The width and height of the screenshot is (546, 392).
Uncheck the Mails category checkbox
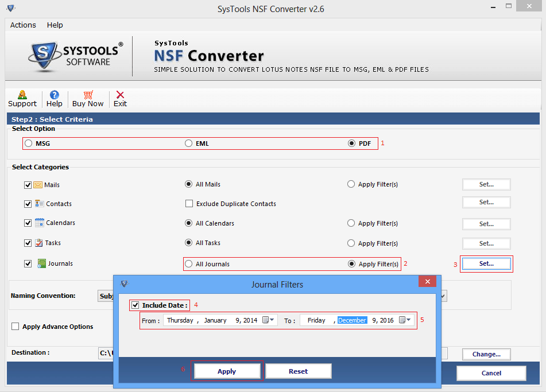point(28,185)
